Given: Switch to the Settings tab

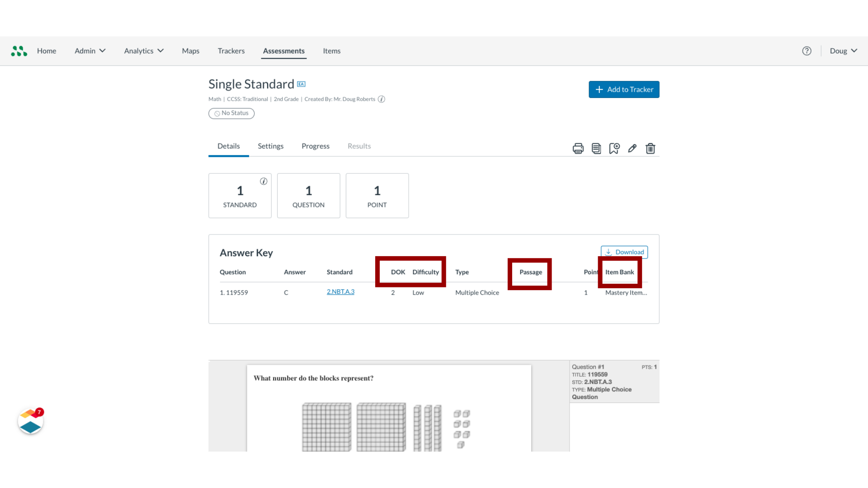Looking at the screenshot, I should [271, 146].
